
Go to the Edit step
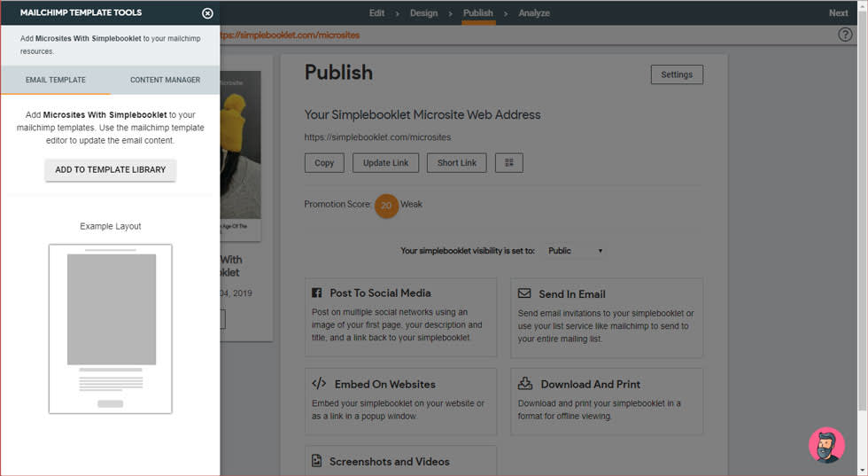(376, 12)
